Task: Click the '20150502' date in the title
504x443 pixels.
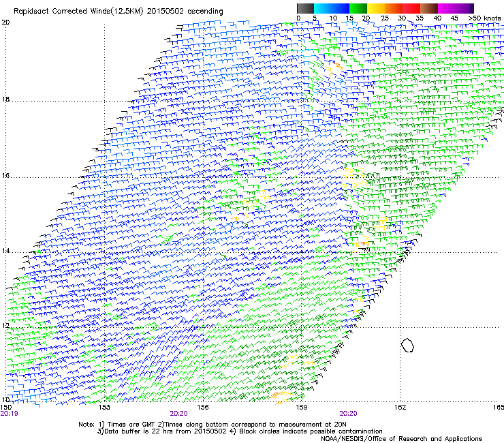Action: tap(166, 12)
